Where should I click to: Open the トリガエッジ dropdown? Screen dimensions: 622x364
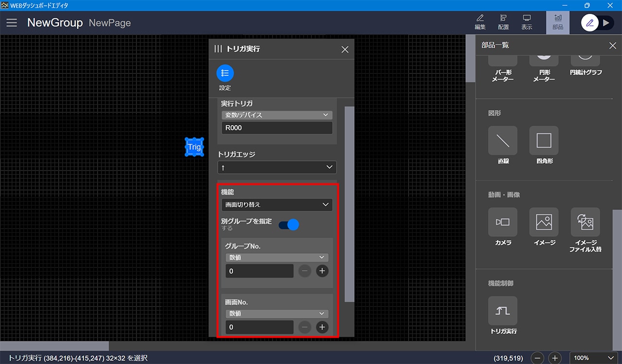pos(276,167)
